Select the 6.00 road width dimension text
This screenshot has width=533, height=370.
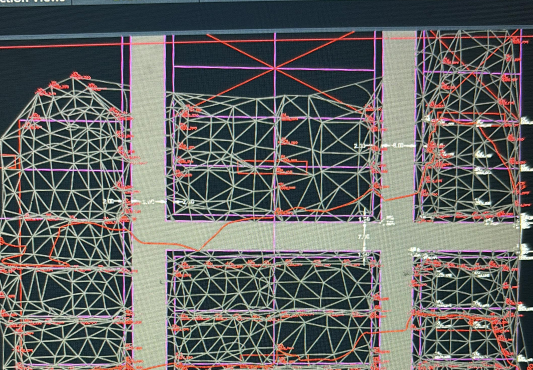[x=398, y=145]
